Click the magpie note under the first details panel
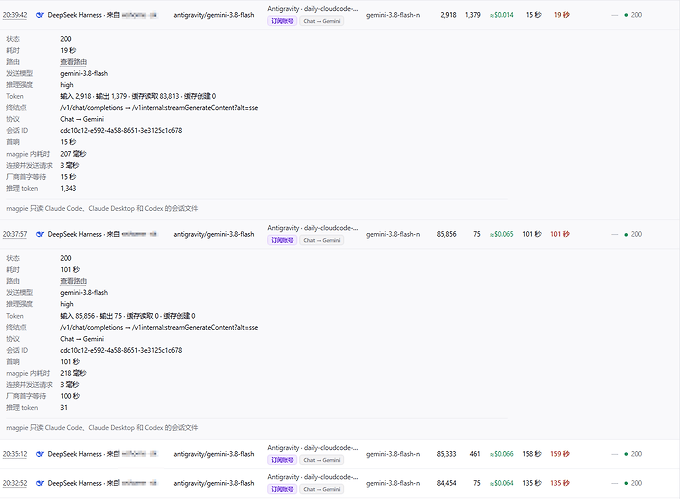 [x=102, y=209]
